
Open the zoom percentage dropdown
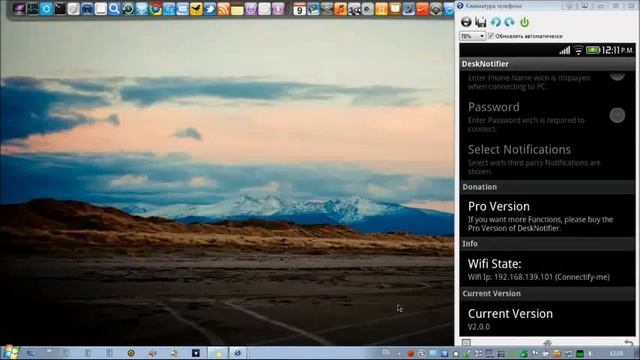[472, 36]
